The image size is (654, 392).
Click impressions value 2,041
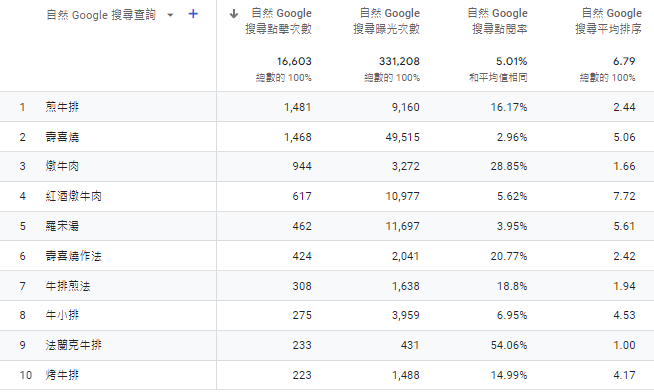[x=405, y=256]
